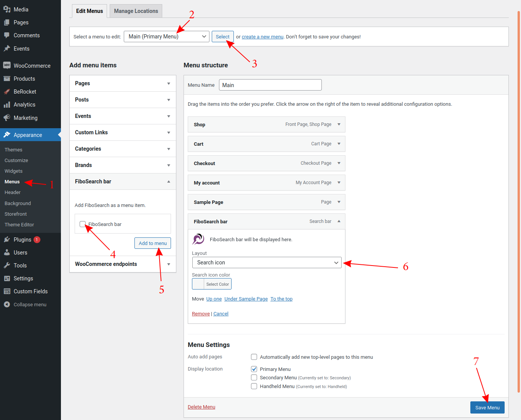
Task: Enable automatically adding new top-level pages
Action: click(254, 357)
